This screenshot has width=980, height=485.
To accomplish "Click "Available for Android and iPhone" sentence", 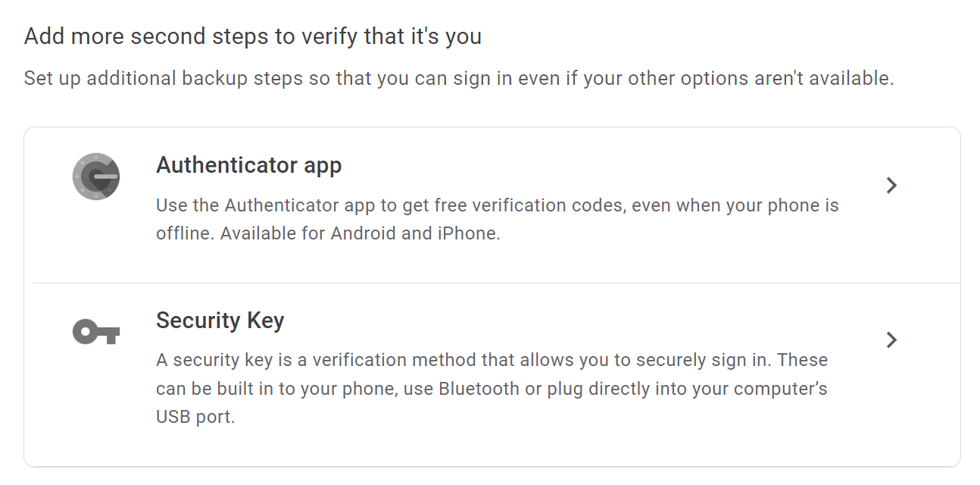I will coord(360,233).
